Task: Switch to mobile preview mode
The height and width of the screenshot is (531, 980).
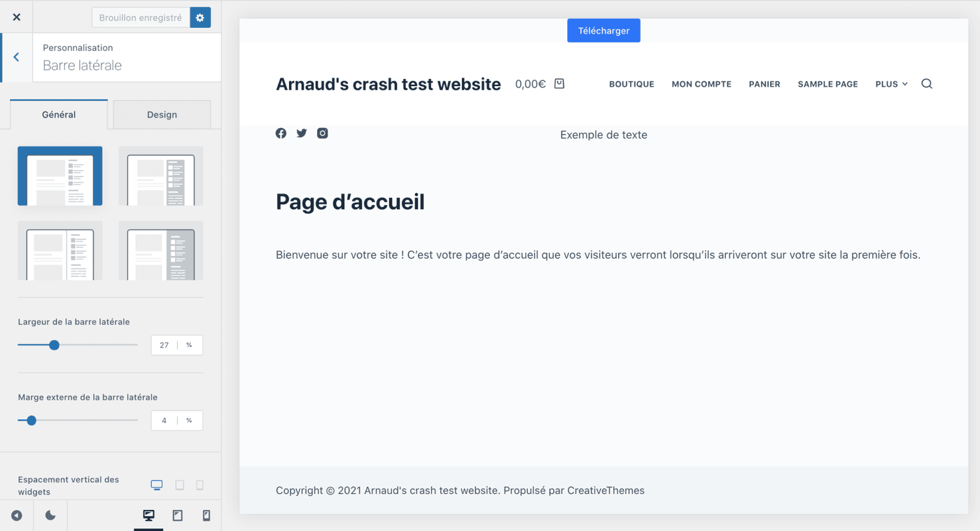Action: (206, 516)
